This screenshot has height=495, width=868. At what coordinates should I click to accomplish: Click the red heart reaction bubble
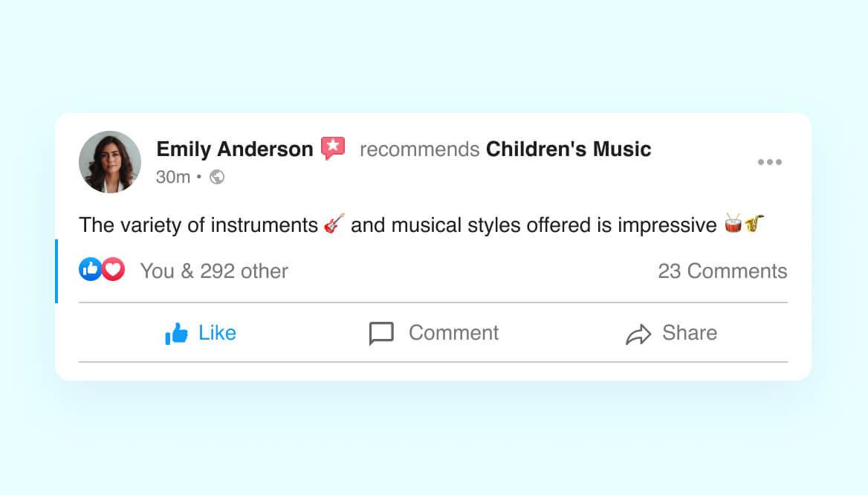[x=113, y=270]
